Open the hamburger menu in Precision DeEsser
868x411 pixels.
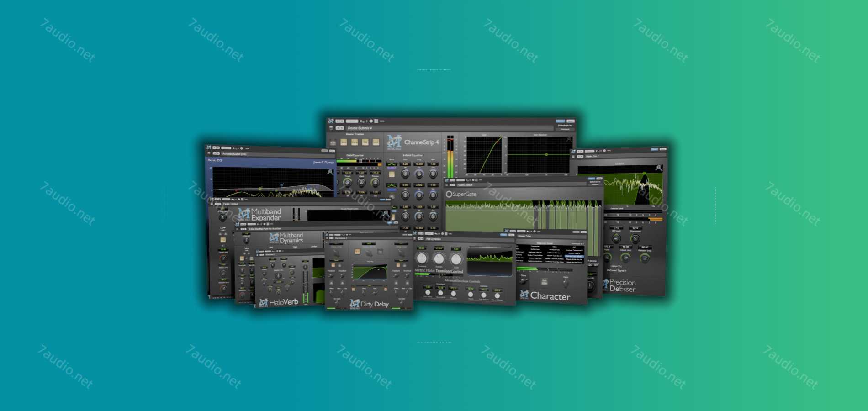point(573,157)
